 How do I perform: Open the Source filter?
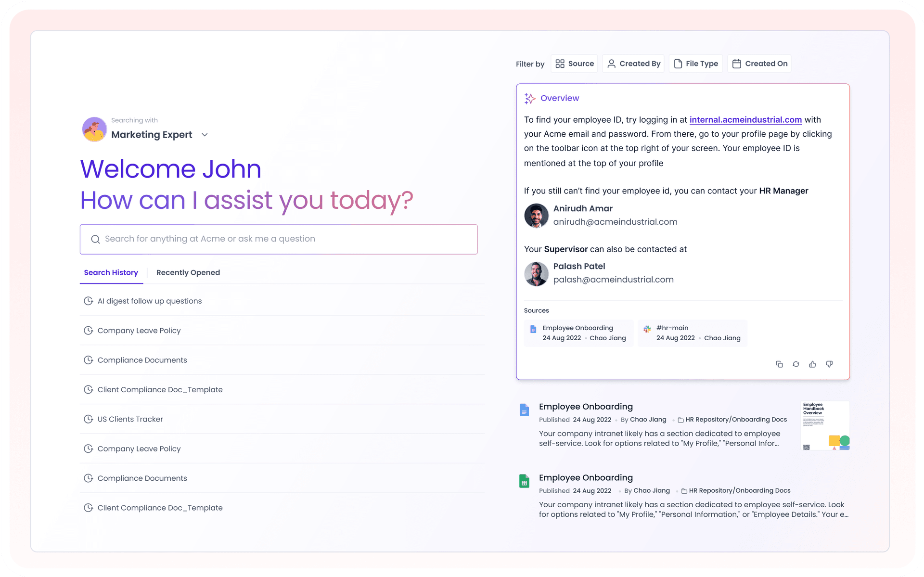coord(574,63)
